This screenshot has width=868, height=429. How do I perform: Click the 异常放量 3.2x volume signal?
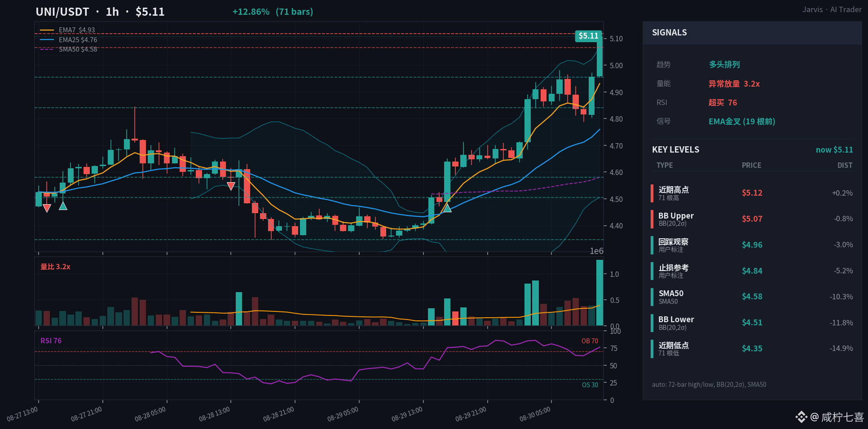click(x=734, y=84)
